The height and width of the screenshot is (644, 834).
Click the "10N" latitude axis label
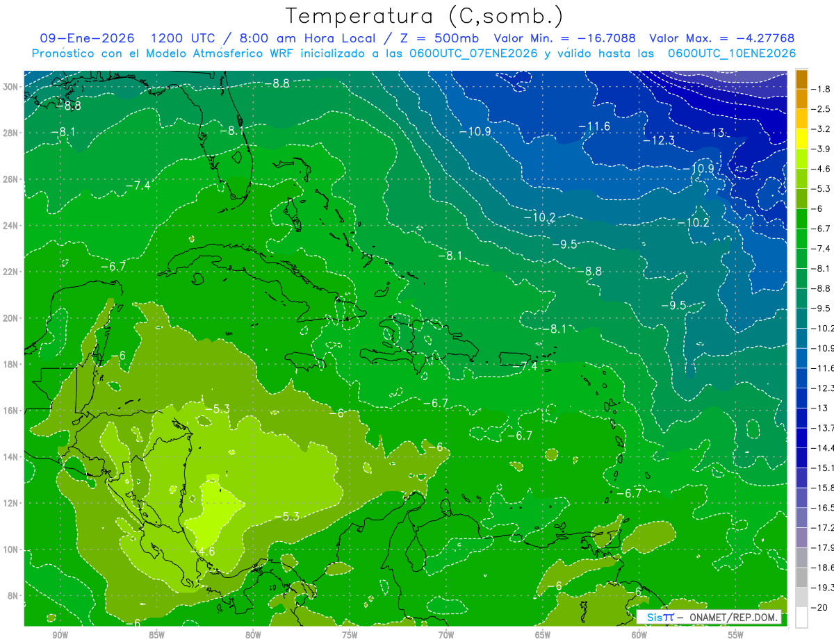click(x=10, y=550)
